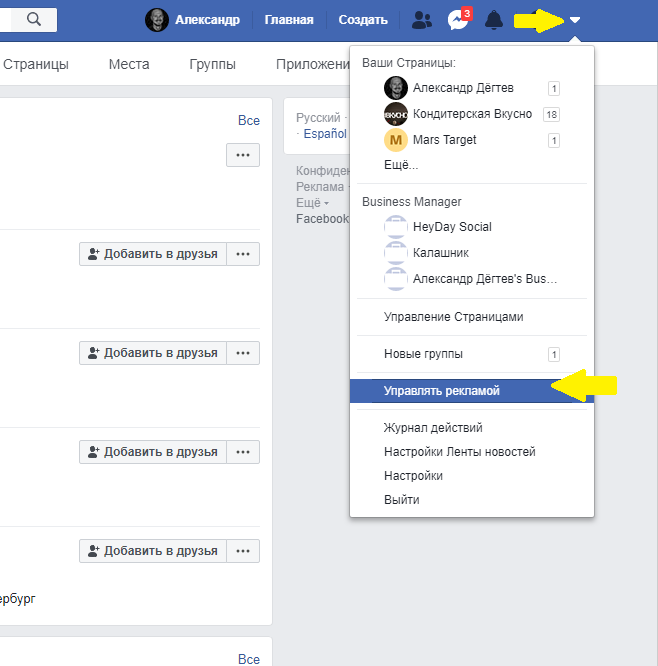Switch to Приложения tab
Viewport: 658px width, 666px height.
tap(313, 64)
